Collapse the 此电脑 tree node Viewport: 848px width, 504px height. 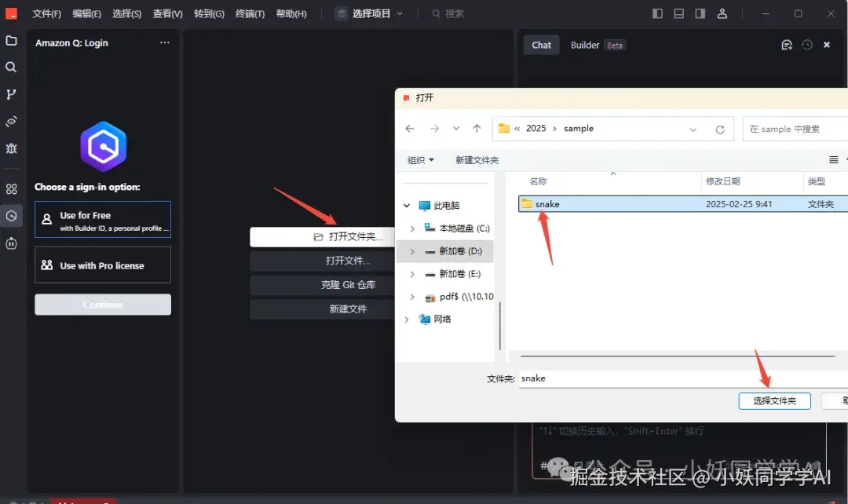point(407,206)
